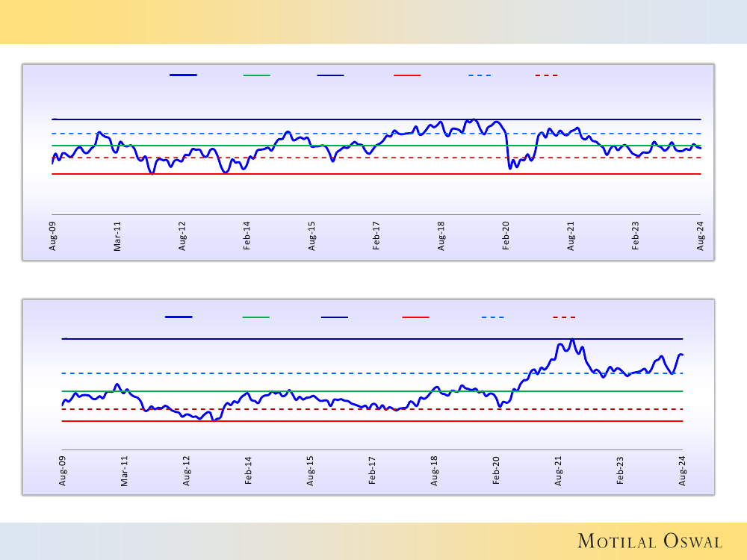Image resolution: width=747 pixels, height=560 pixels.
Task: Select thick blue legend line in bottom chart
Action: click(179, 317)
